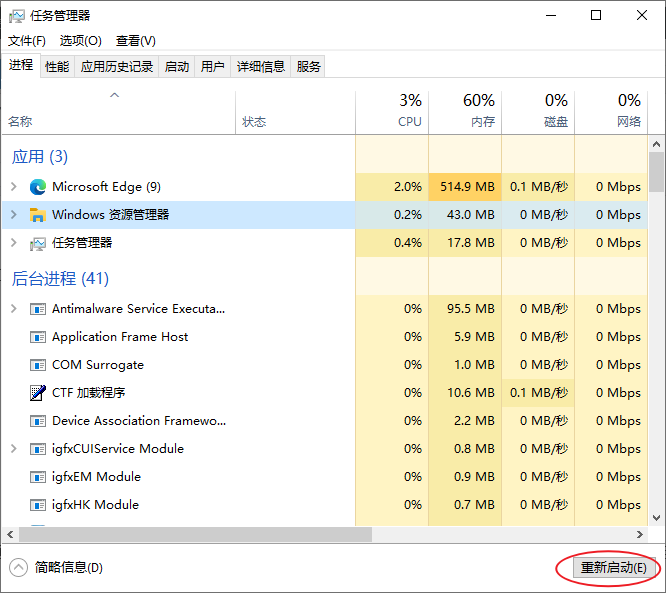The image size is (666, 593).
Task: Click the Microsoft Edge process icon
Action: 38,187
